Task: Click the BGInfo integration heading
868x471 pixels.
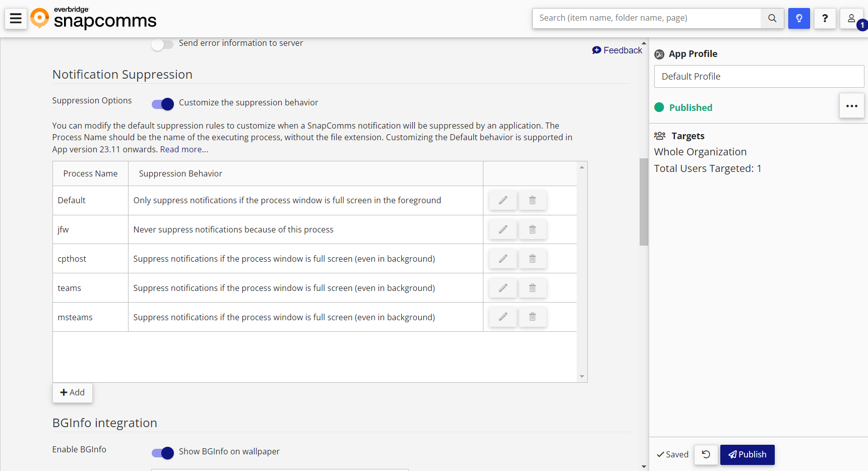Action: [105, 423]
